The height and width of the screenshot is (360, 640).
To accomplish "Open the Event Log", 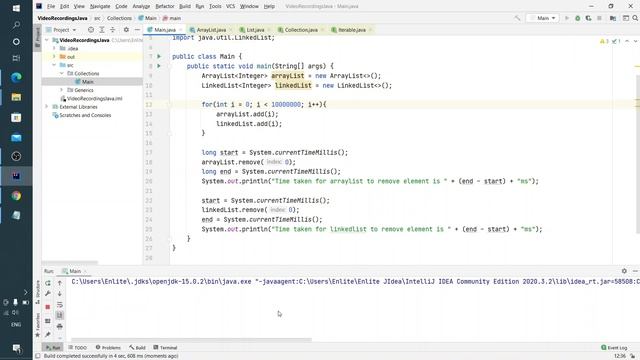I will point(614,347).
